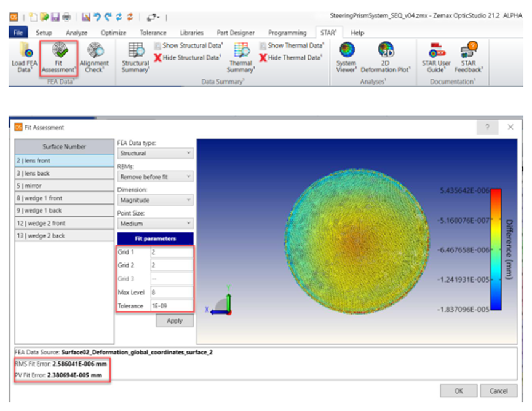Screen dimensions: 532x411
Task: Open the 2D Deformation Plot
Action: click(x=386, y=58)
